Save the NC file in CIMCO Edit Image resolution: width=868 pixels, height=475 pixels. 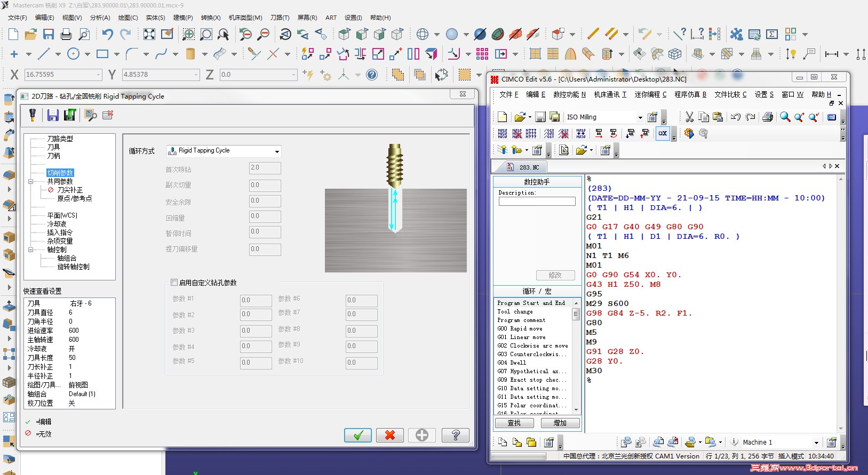coord(540,117)
